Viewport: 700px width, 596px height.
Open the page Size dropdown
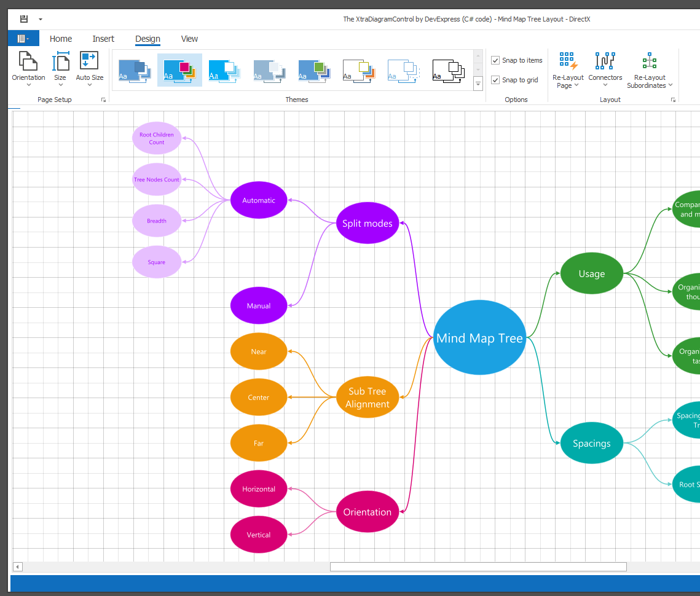coord(60,68)
